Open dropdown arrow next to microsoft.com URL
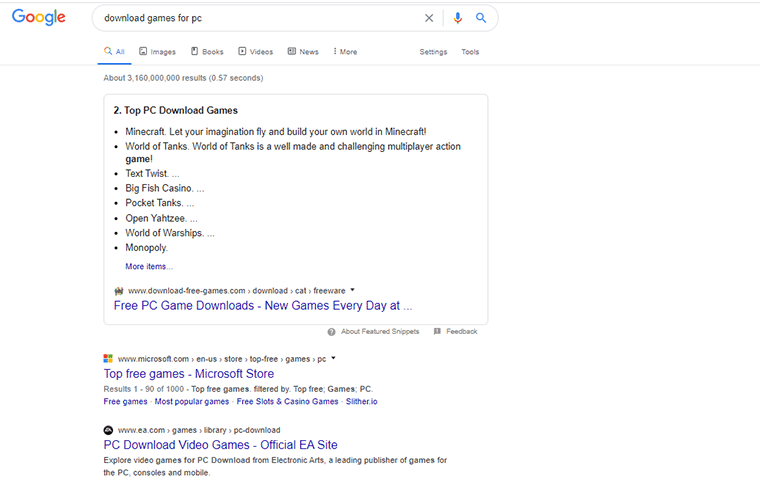 (333, 358)
